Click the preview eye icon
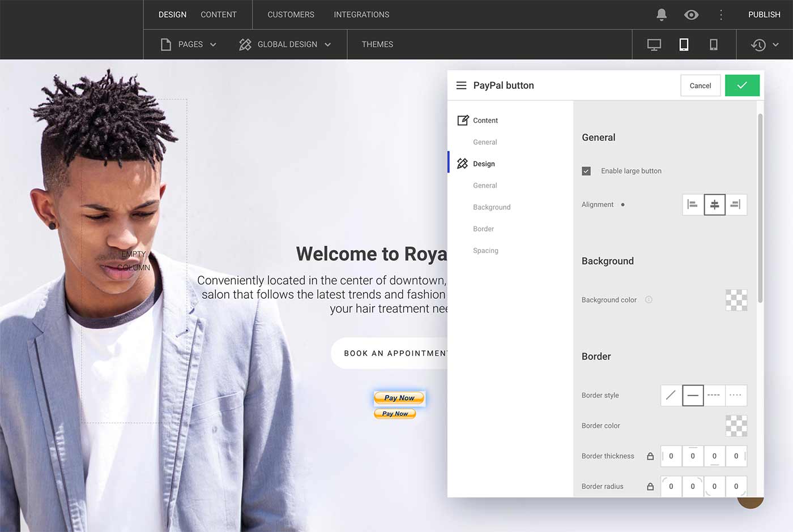This screenshot has height=532, width=793. [691, 15]
